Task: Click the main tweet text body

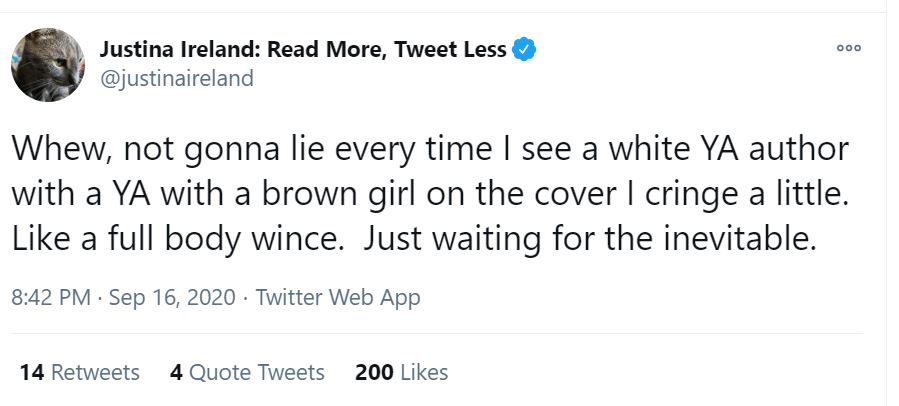Action: pyautogui.click(x=430, y=195)
